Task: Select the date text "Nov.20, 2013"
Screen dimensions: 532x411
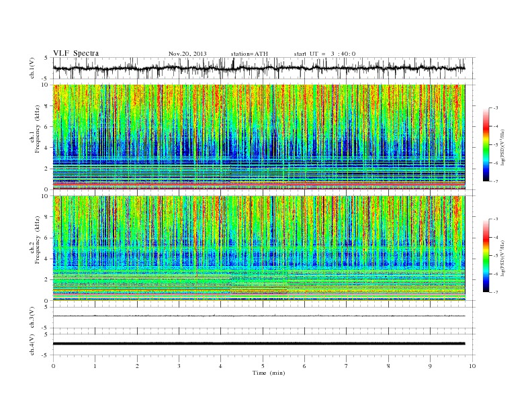Action: 187,54
